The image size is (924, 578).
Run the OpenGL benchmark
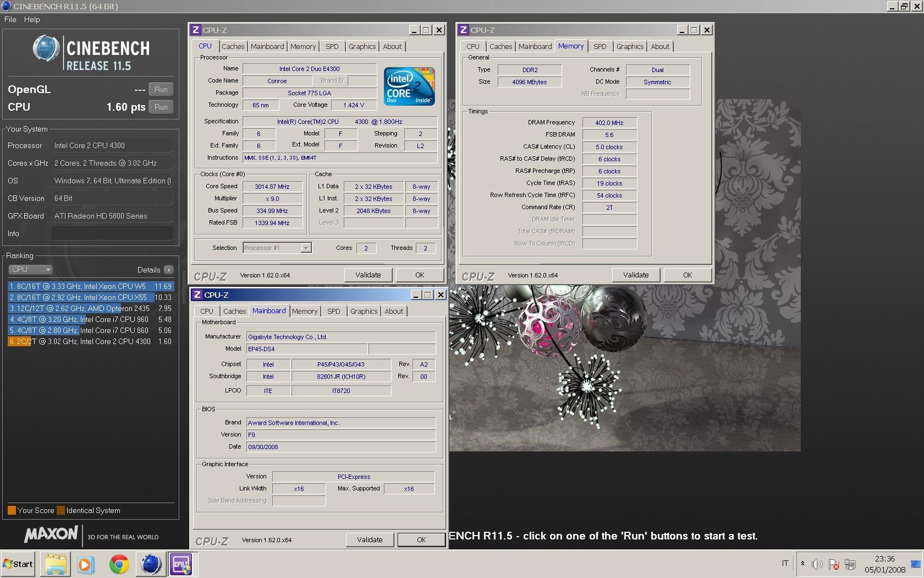(161, 89)
